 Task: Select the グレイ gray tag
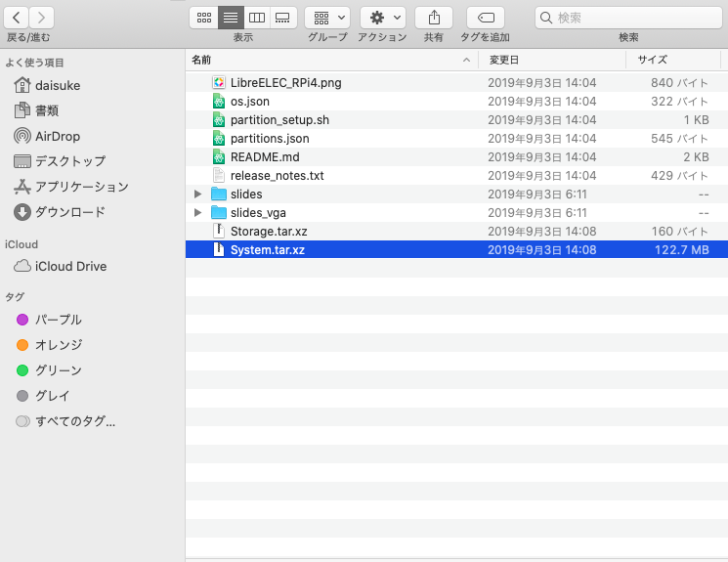click(43, 396)
